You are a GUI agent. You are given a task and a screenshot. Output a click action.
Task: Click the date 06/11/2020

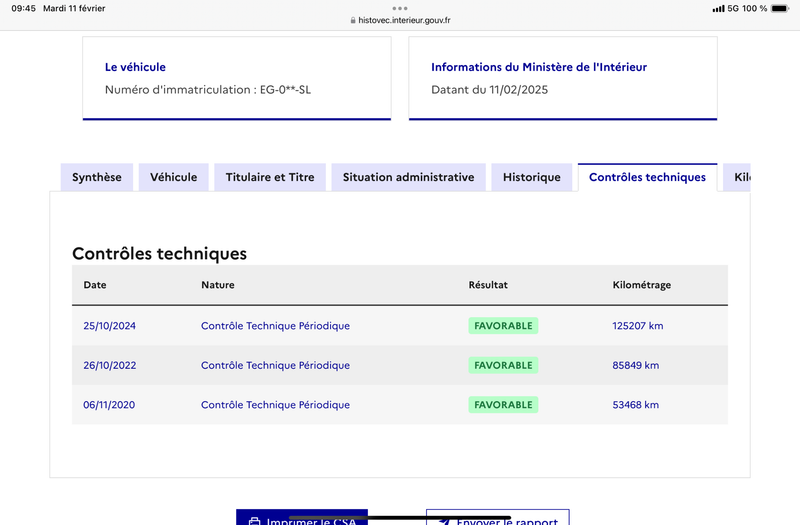[x=109, y=405]
